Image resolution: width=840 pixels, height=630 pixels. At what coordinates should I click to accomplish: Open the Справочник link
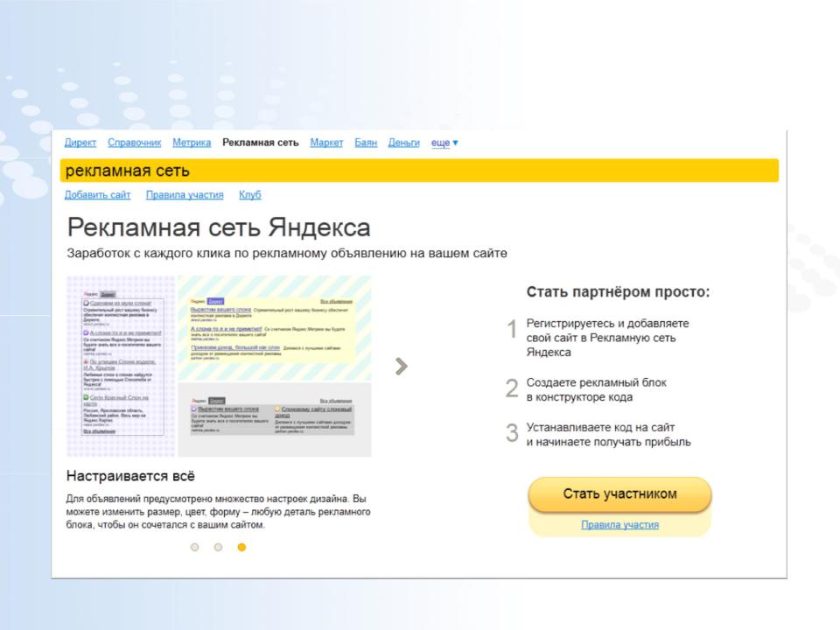click(134, 143)
